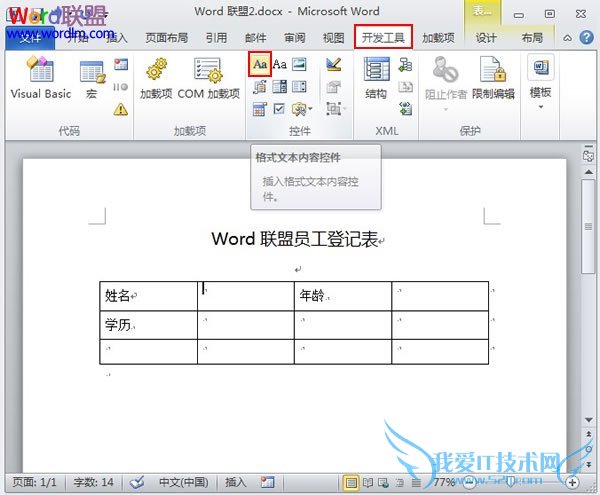Click the 姓名 table cell
The width and height of the screenshot is (600, 495).
[x=148, y=296]
